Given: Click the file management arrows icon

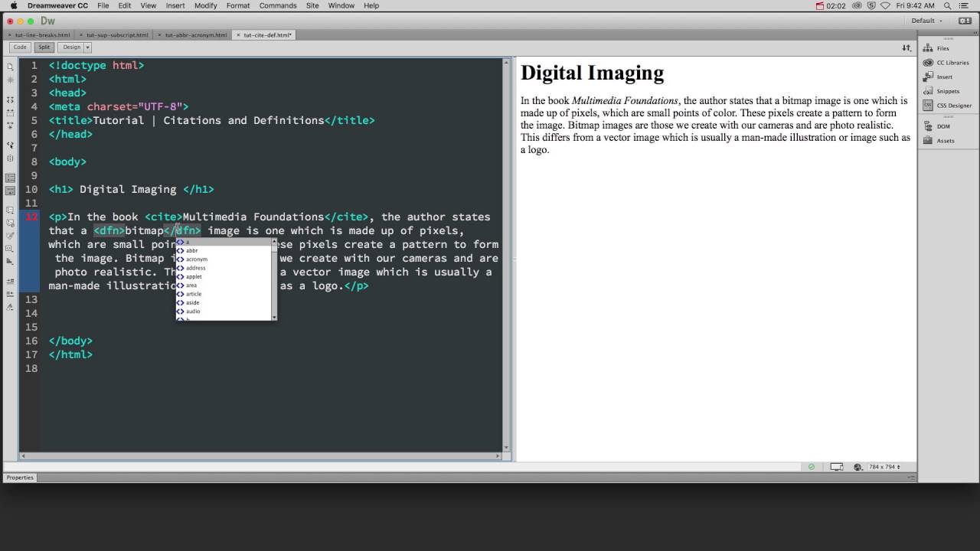Looking at the screenshot, I should point(906,47).
